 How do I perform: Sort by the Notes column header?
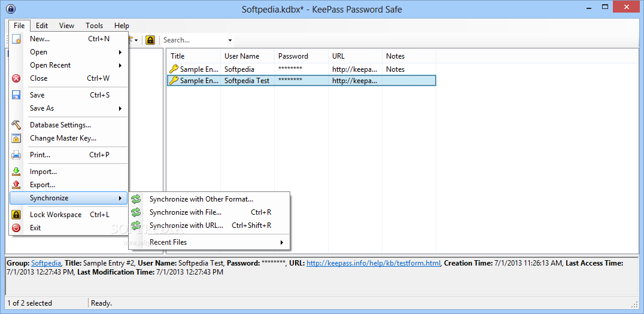pyautogui.click(x=409, y=56)
